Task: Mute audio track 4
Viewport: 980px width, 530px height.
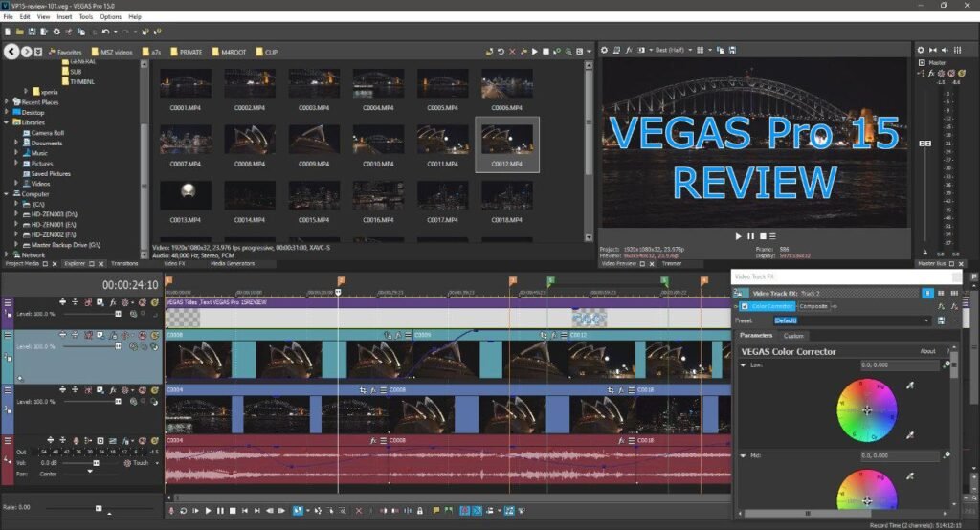Action: coord(143,441)
